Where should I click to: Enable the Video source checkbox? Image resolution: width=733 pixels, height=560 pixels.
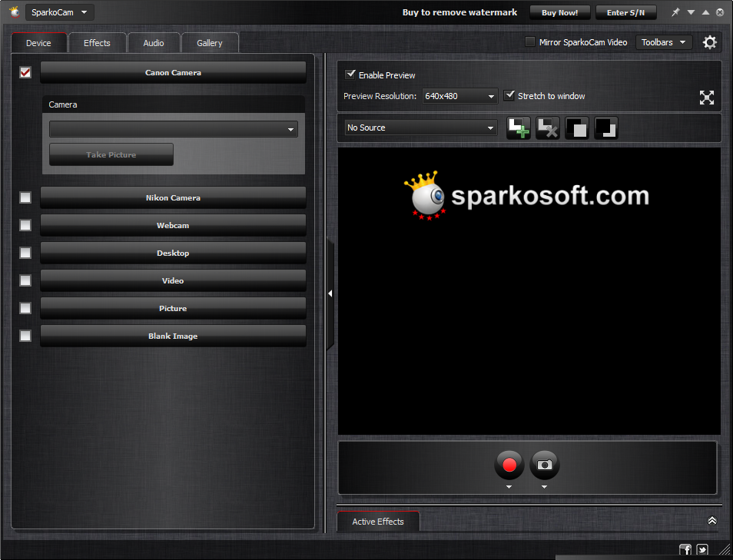coord(25,280)
